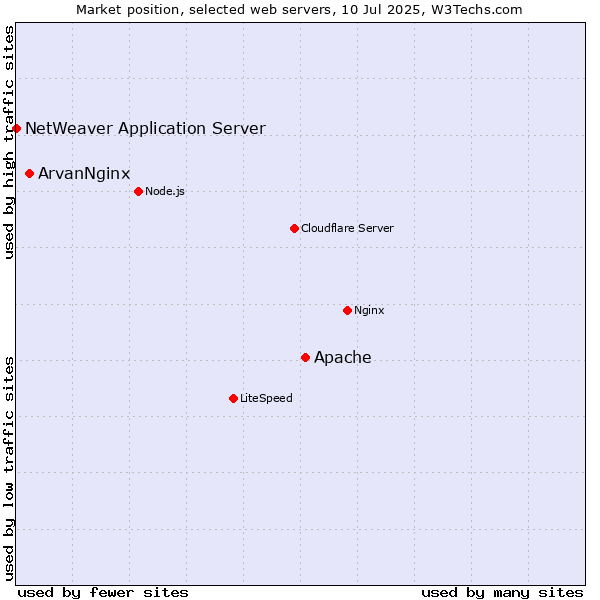The image size is (600, 600).
Task: Click the Cloudflare Server red data point
Action: pyautogui.click(x=294, y=228)
